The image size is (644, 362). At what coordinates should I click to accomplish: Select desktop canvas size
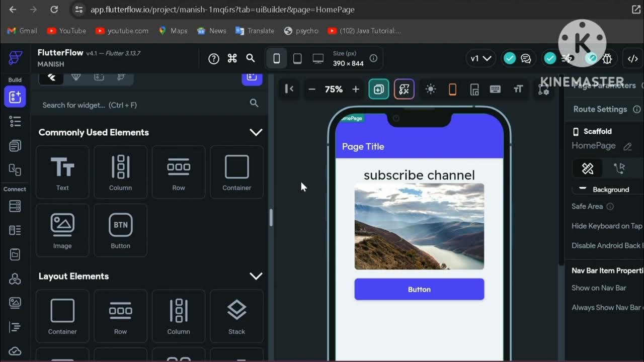(318, 59)
